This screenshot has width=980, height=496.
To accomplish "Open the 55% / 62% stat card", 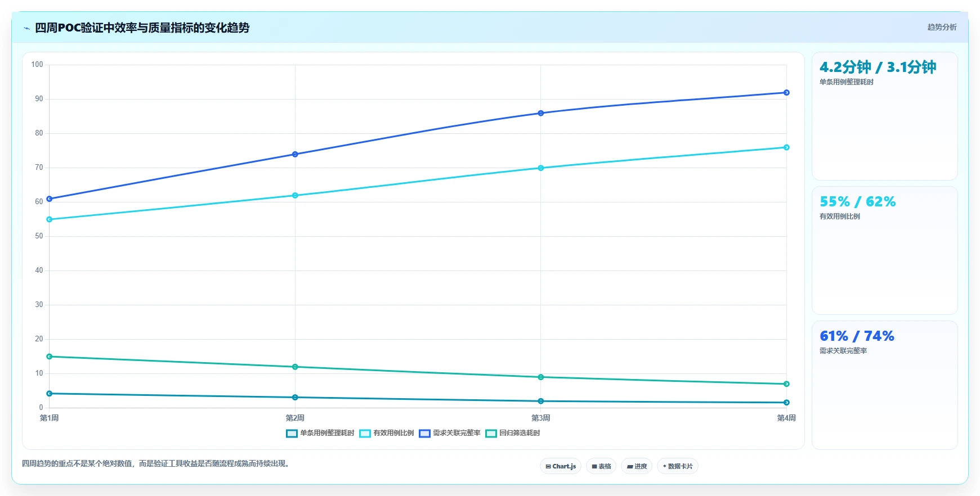I will click(884, 251).
